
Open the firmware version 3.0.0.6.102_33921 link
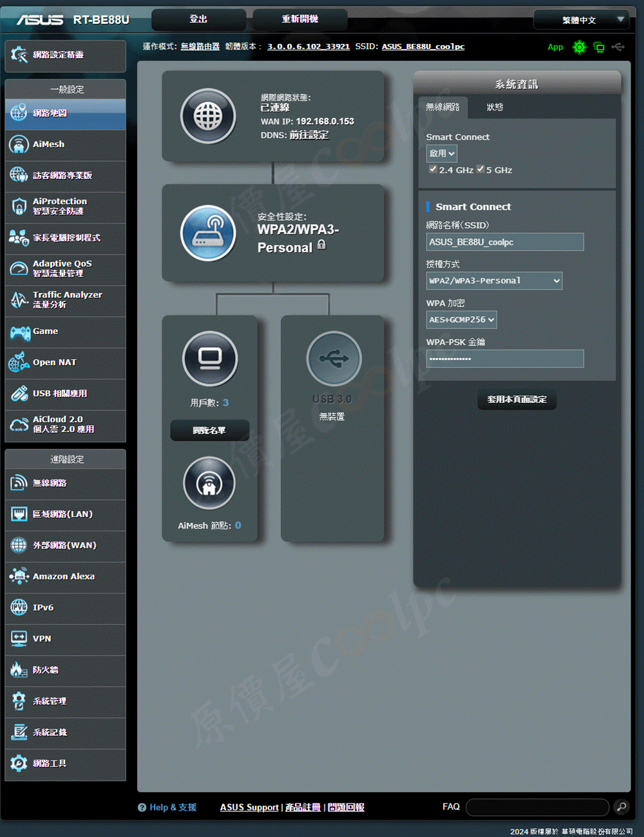[x=308, y=46]
